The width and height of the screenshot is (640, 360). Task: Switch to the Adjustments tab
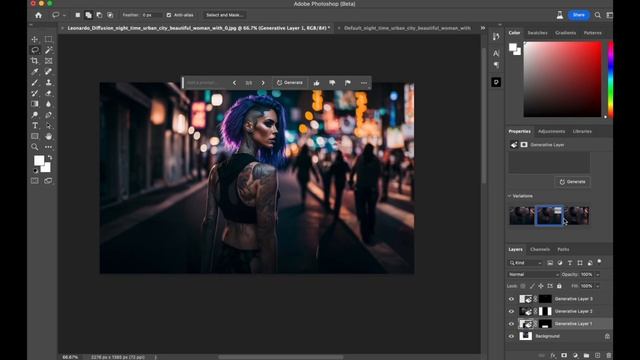click(551, 131)
